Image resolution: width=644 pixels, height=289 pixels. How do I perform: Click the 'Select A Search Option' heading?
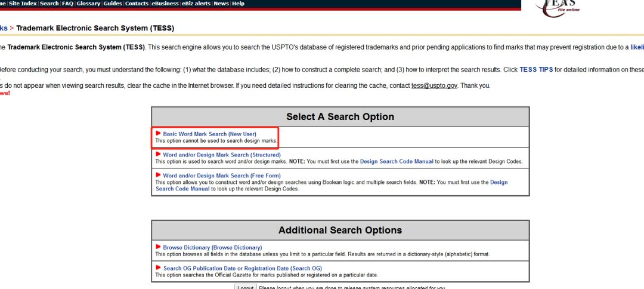pyautogui.click(x=340, y=117)
